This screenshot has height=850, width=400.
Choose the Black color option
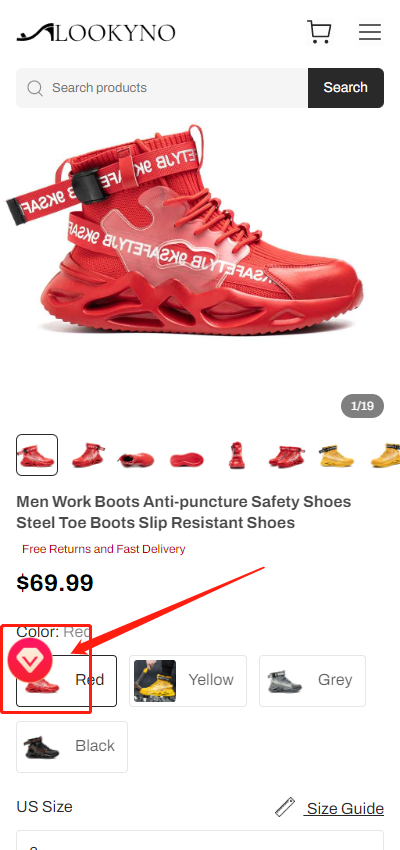tap(72, 746)
